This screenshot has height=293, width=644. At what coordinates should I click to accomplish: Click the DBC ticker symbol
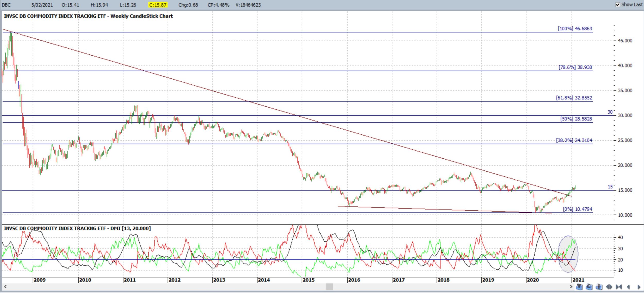coord(6,5)
